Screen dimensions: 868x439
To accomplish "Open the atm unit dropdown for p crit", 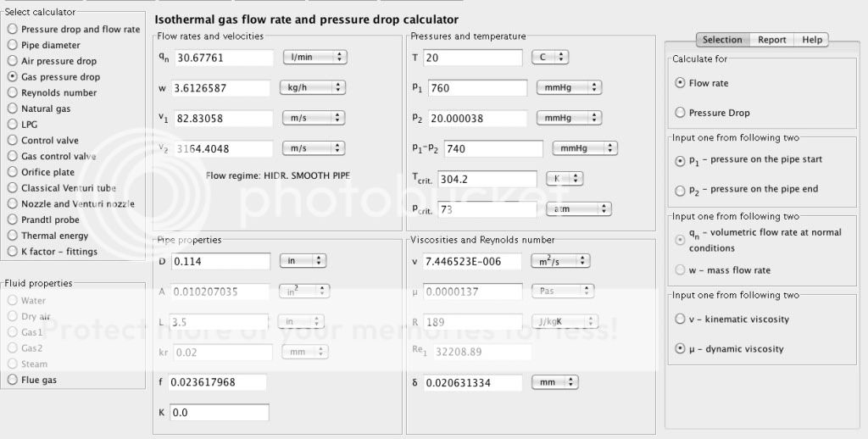I will [x=579, y=208].
